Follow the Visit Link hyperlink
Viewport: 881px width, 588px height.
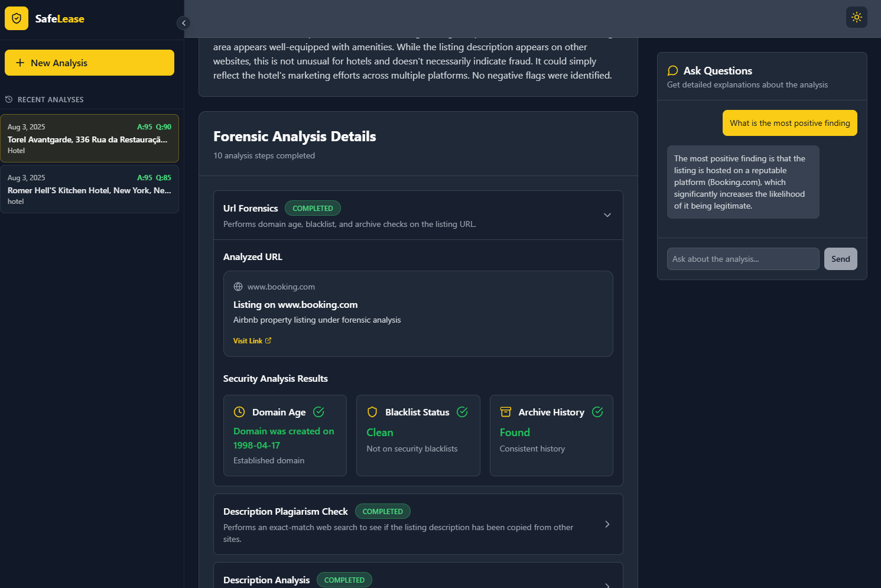coord(252,341)
